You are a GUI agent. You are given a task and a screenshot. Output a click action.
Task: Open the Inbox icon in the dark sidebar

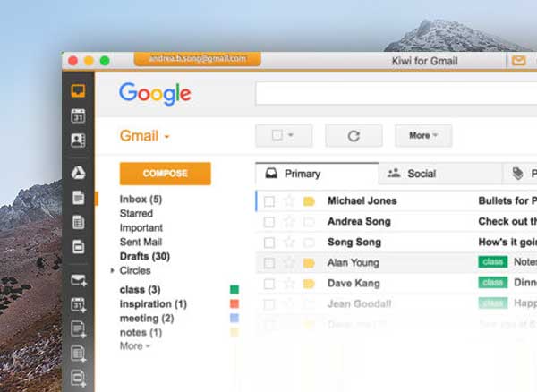pyautogui.click(x=78, y=91)
